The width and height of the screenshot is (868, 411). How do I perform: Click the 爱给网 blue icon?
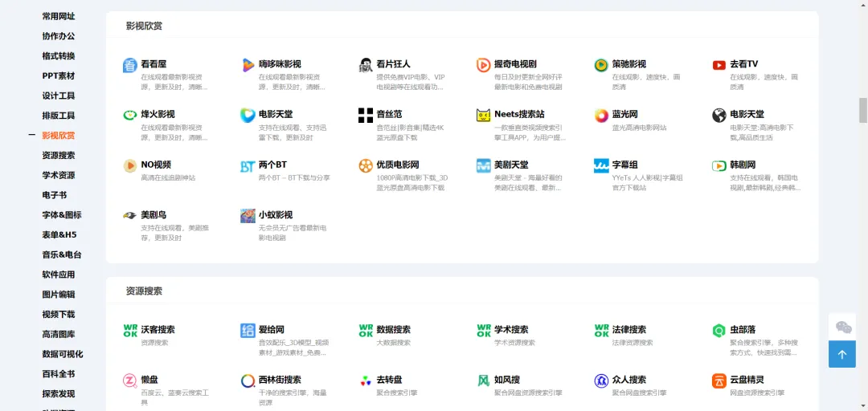pyautogui.click(x=248, y=331)
